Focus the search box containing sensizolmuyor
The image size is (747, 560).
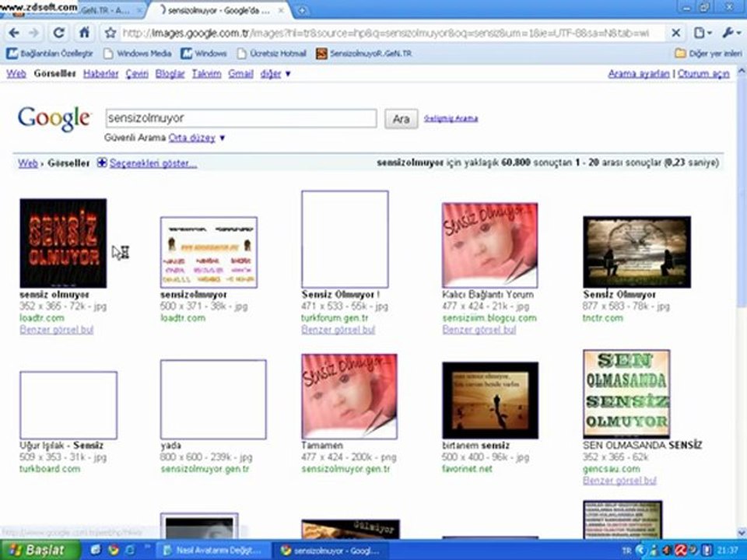pyautogui.click(x=241, y=118)
